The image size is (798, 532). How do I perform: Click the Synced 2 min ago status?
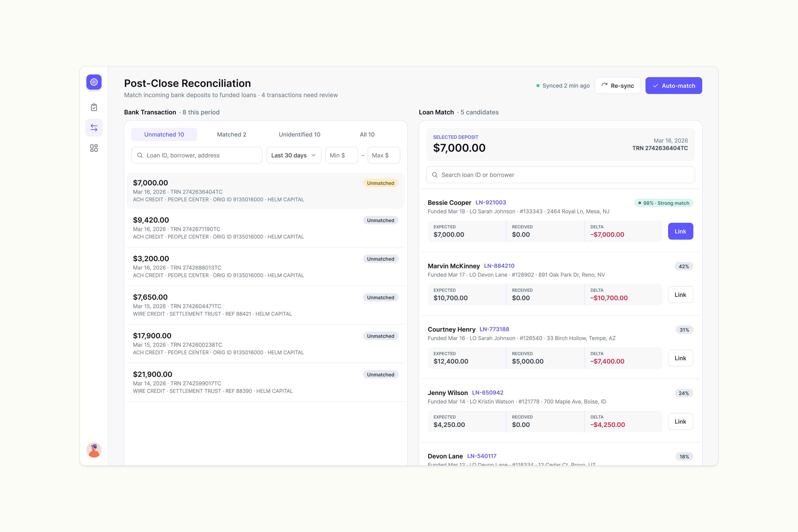563,86
